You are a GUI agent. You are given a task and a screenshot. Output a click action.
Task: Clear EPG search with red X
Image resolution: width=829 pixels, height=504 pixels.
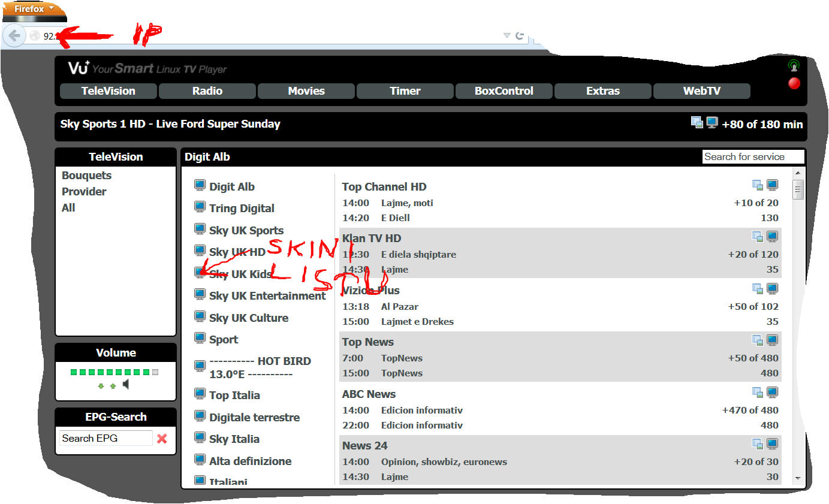(162, 439)
